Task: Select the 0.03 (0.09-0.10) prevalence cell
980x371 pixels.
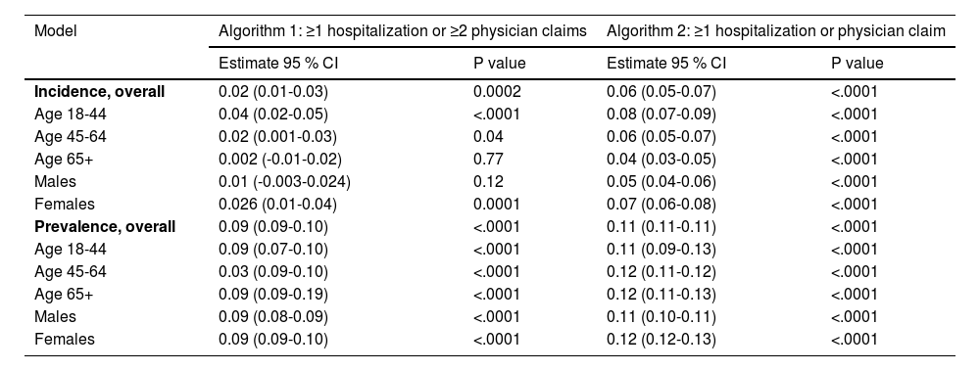Action: pyautogui.click(x=273, y=272)
